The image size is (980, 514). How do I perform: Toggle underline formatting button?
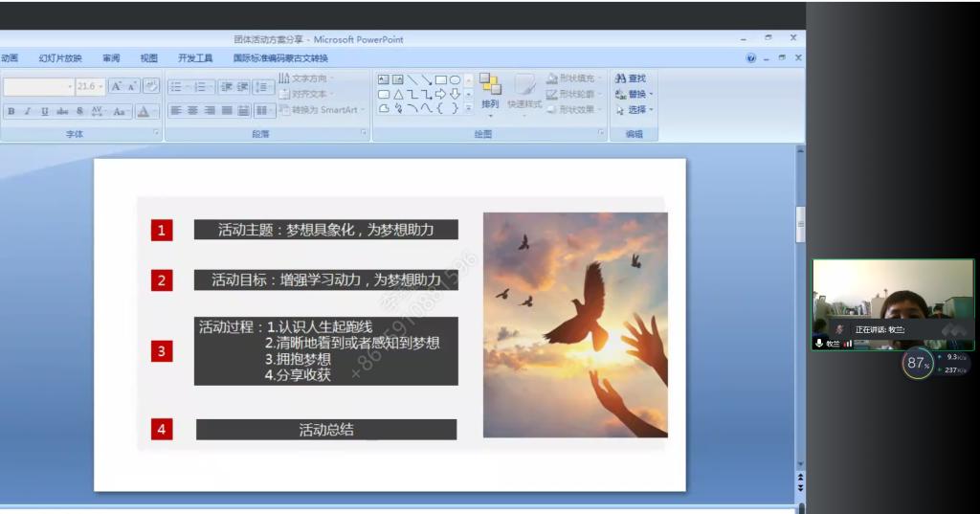(x=44, y=111)
